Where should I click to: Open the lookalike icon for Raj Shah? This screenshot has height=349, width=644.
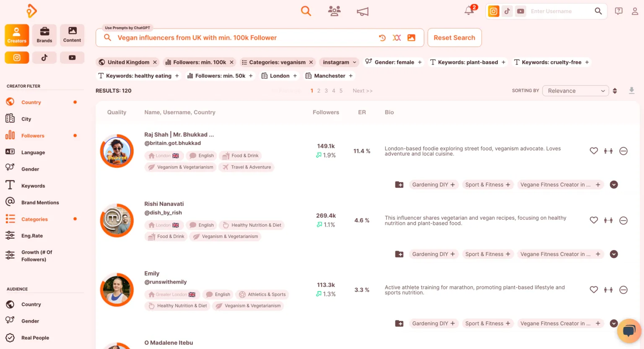(x=608, y=151)
